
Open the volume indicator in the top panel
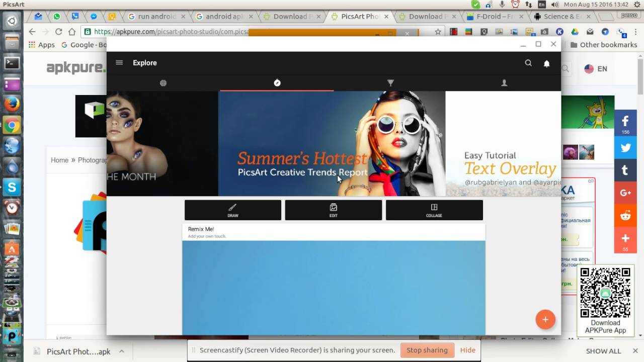click(x=555, y=5)
